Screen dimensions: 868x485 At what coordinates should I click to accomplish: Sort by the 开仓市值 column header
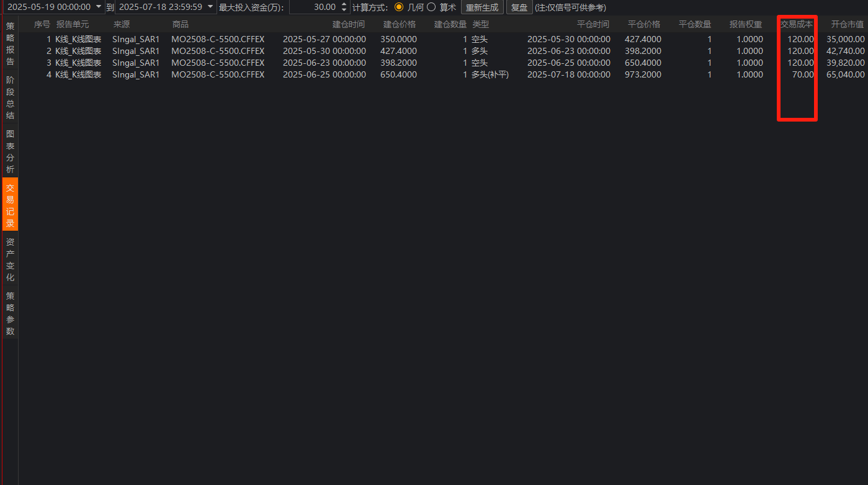click(848, 24)
